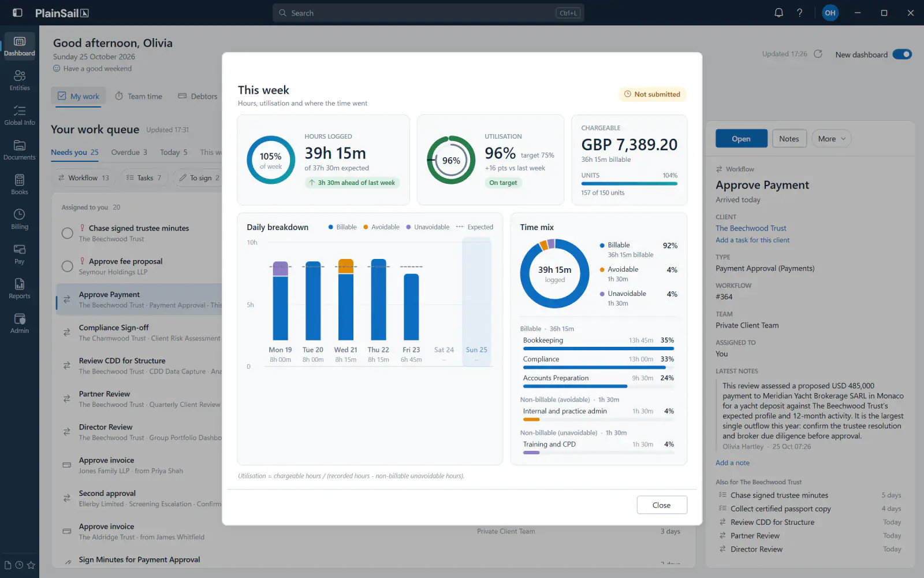Open the Billing sidebar section
The width and height of the screenshot is (924, 578).
[x=20, y=220]
